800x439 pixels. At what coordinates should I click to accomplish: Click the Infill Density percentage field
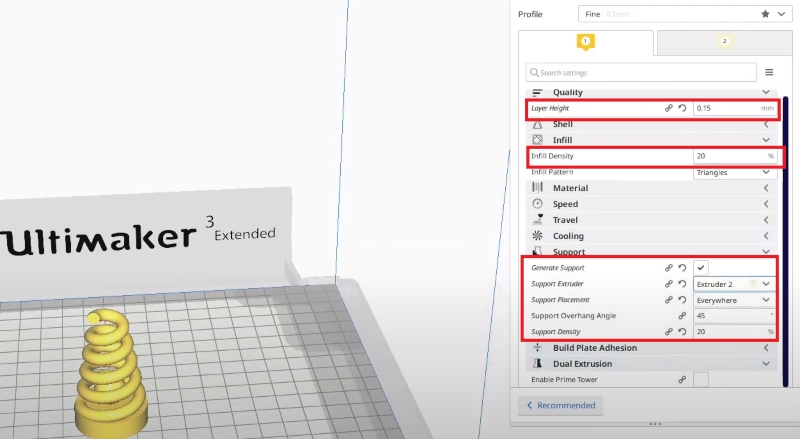pos(735,156)
